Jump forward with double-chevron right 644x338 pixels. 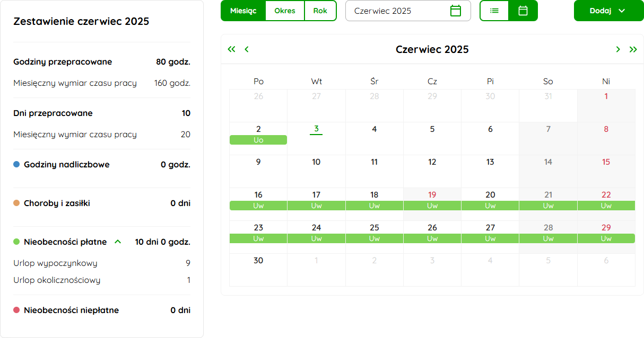[633, 49]
